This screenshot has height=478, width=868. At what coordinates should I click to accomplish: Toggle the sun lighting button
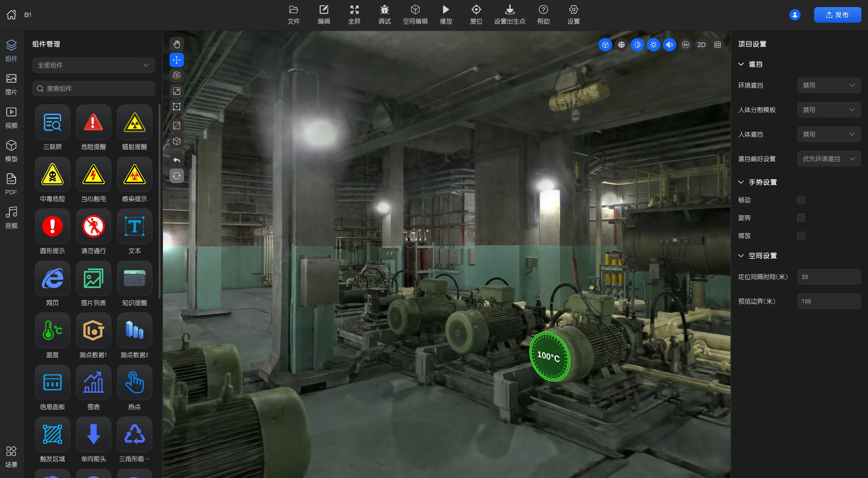653,45
